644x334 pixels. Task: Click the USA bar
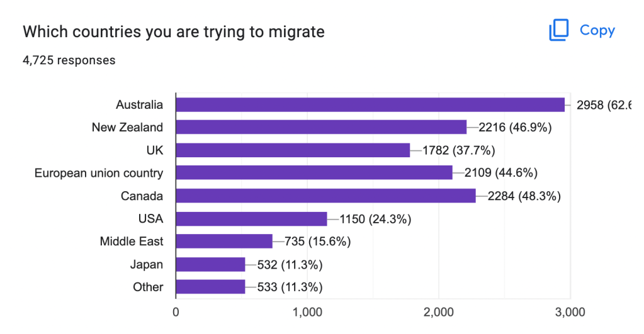click(x=251, y=219)
